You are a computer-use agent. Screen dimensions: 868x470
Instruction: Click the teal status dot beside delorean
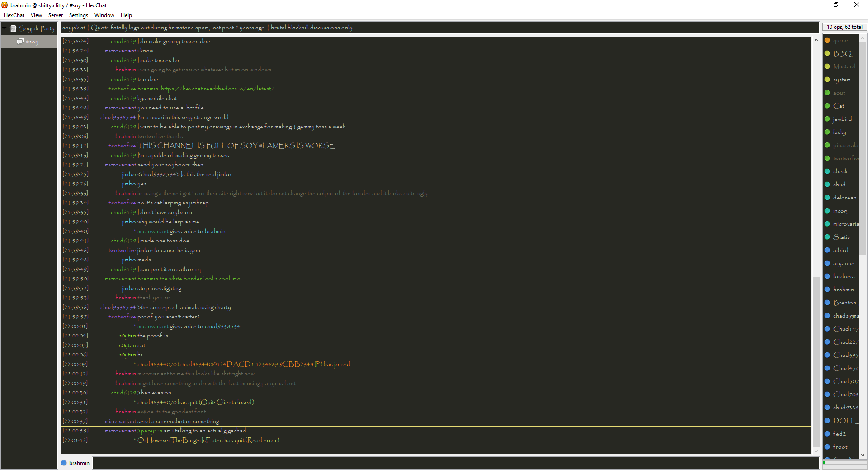coord(827,198)
